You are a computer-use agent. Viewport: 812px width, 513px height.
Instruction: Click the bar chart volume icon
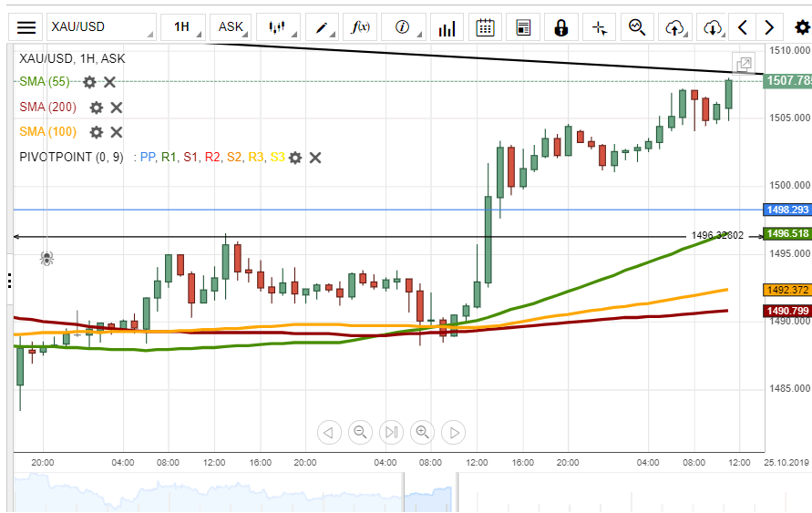(447, 27)
